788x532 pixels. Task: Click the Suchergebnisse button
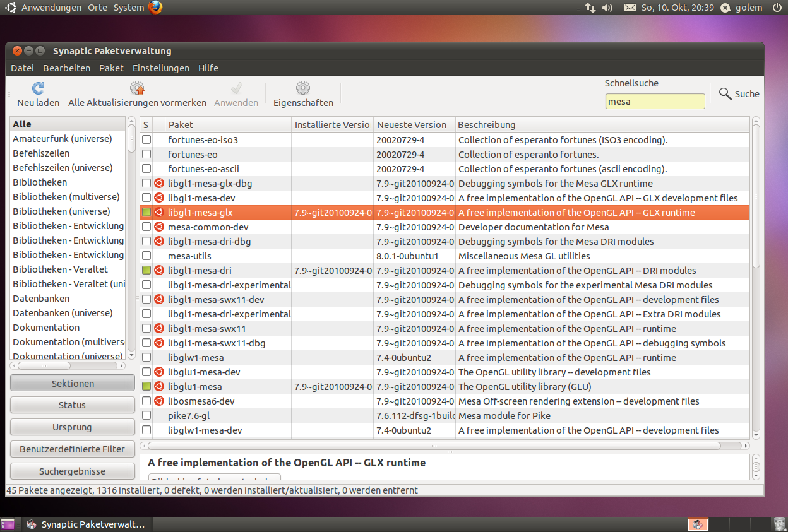click(73, 471)
